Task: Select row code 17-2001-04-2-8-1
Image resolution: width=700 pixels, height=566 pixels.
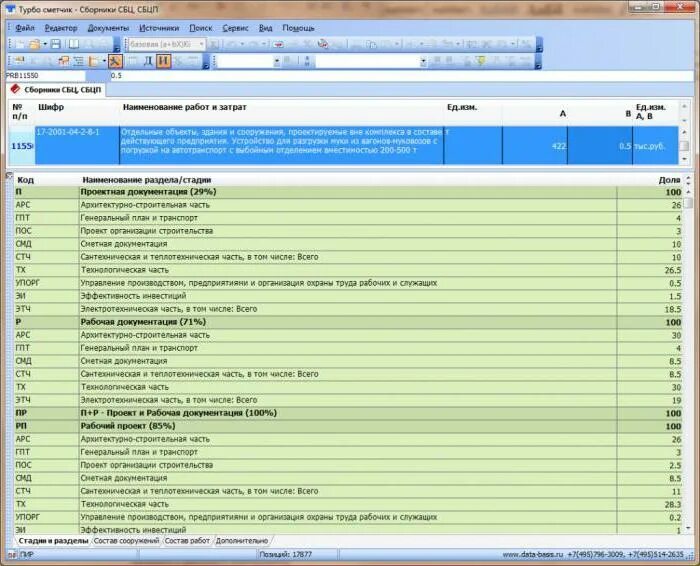Action: (x=68, y=132)
